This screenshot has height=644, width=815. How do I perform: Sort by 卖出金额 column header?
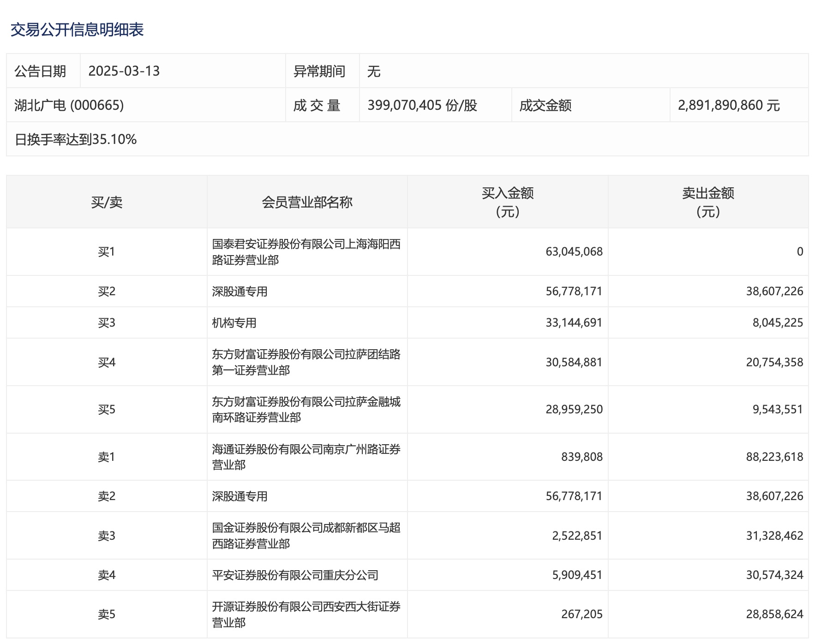(707, 202)
